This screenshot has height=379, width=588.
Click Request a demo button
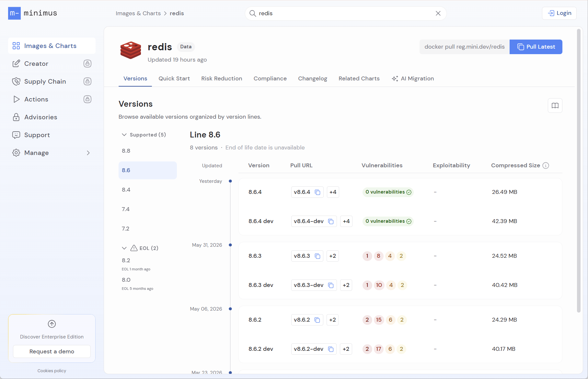52,351
